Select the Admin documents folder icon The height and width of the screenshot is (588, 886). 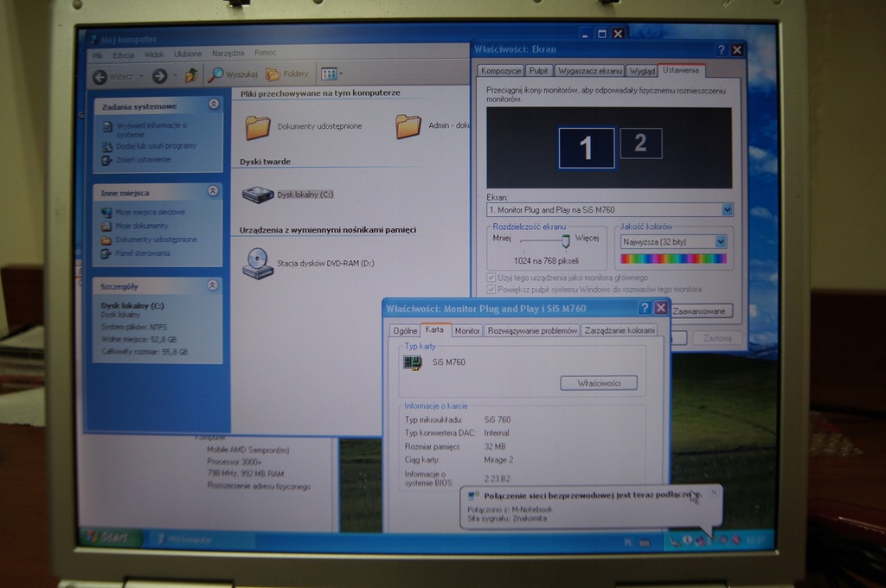[x=408, y=126]
